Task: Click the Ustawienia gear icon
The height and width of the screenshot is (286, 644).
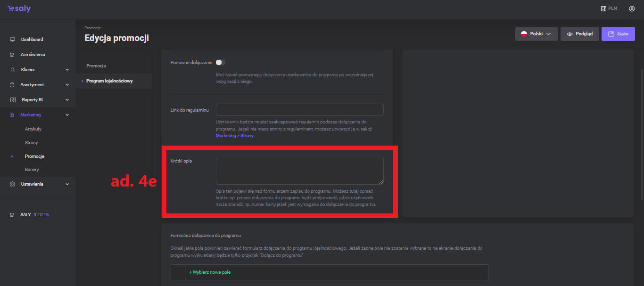Action: pyautogui.click(x=12, y=184)
